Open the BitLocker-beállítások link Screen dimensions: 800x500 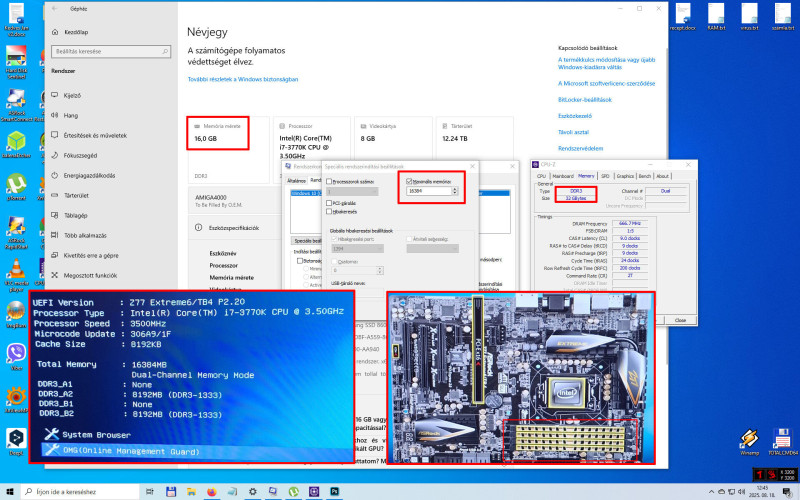click(585, 100)
